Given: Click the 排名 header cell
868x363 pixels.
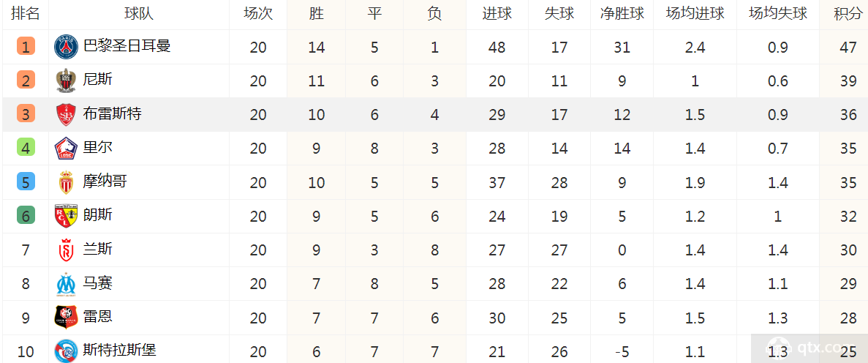Looking at the screenshot, I should 26,14.
